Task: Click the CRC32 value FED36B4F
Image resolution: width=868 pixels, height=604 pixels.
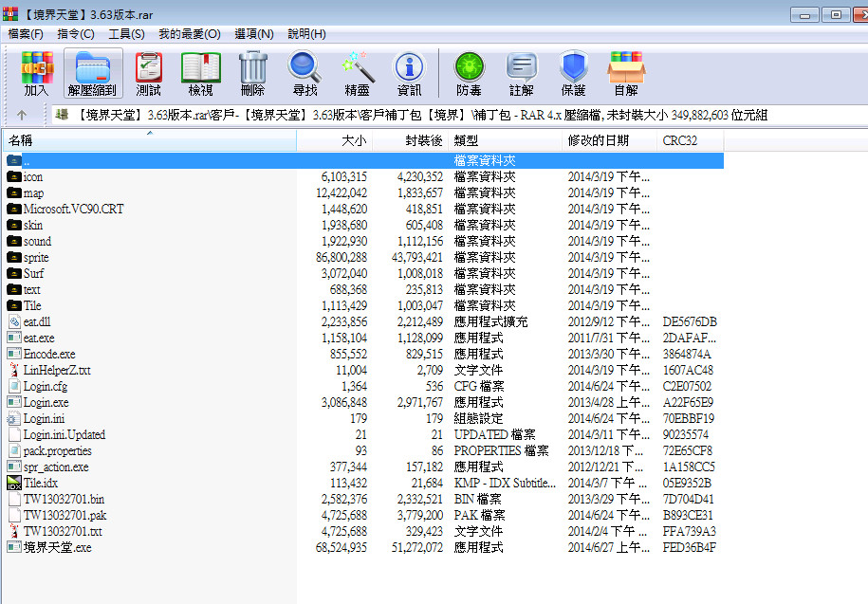Action: (x=690, y=548)
